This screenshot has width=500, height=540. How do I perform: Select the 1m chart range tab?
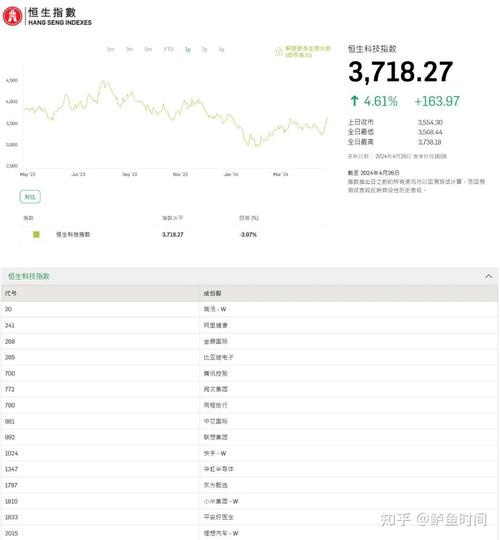(x=110, y=49)
